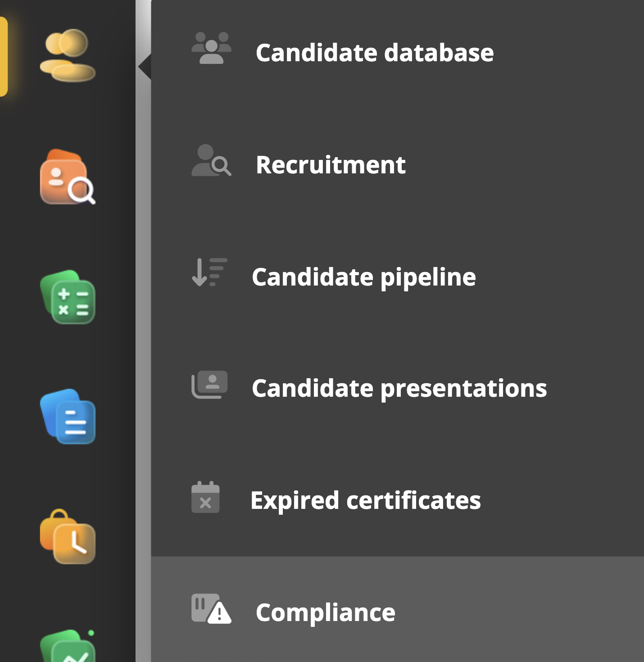Click the card icon beside Candidate presentations
Image resolution: width=644 pixels, height=662 pixels.
tap(209, 385)
